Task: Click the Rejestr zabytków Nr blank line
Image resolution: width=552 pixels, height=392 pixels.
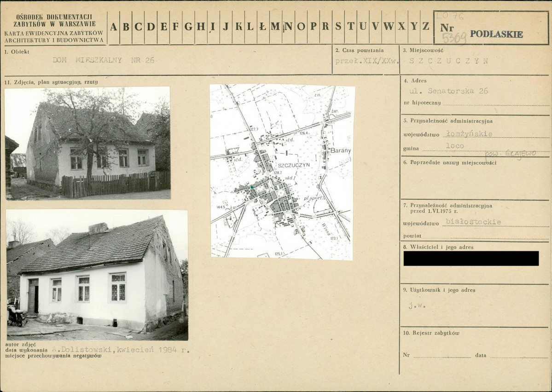Action: click(442, 355)
